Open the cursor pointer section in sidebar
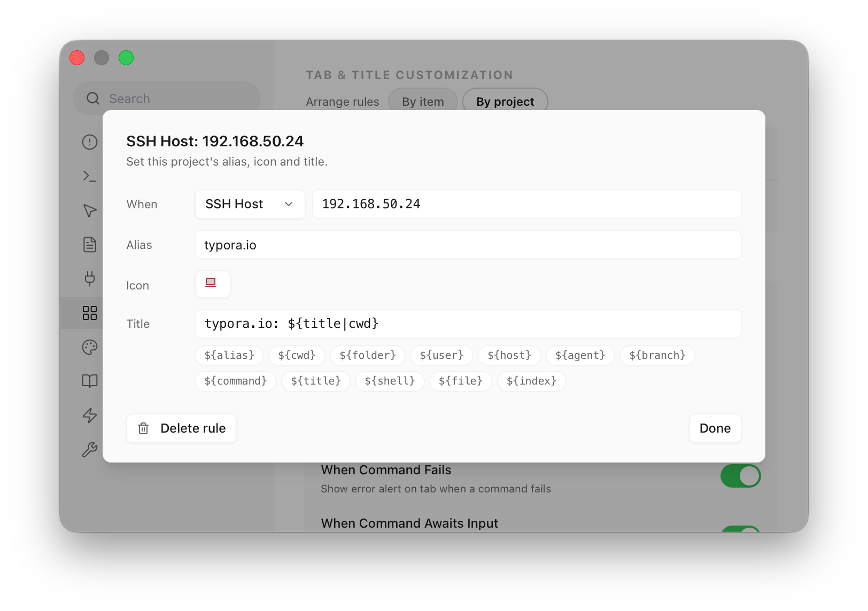Image resolution: width=868 pixels, height=611 pixels. tap(90, 210)
